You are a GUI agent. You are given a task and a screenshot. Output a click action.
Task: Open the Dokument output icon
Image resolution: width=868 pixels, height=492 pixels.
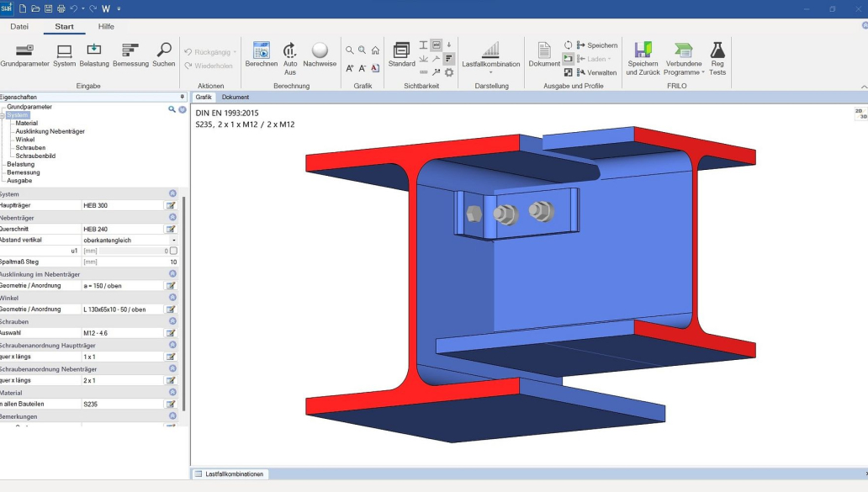coord(544,50)
